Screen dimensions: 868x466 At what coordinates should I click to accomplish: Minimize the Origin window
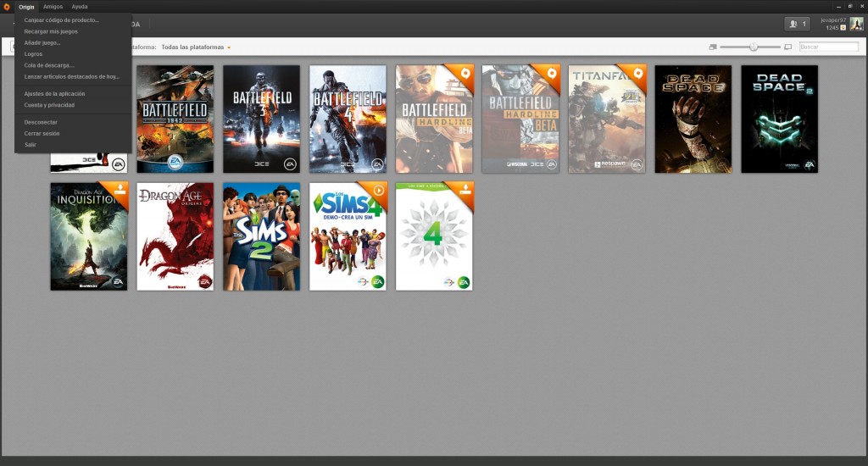[838, 7]
